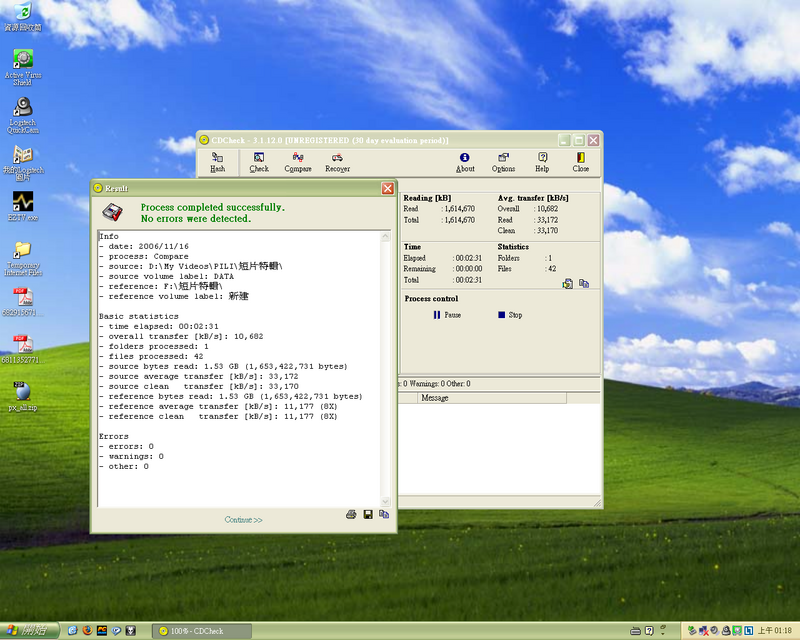Select the 682915671 PDF file

pyautogui.click(x=23, y=302)
